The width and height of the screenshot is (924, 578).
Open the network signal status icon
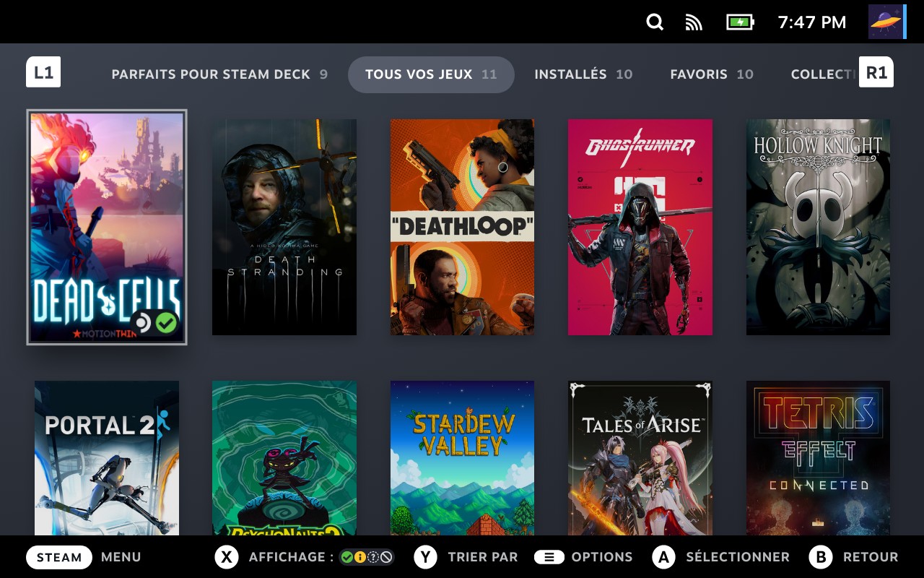tap(694, 22)
